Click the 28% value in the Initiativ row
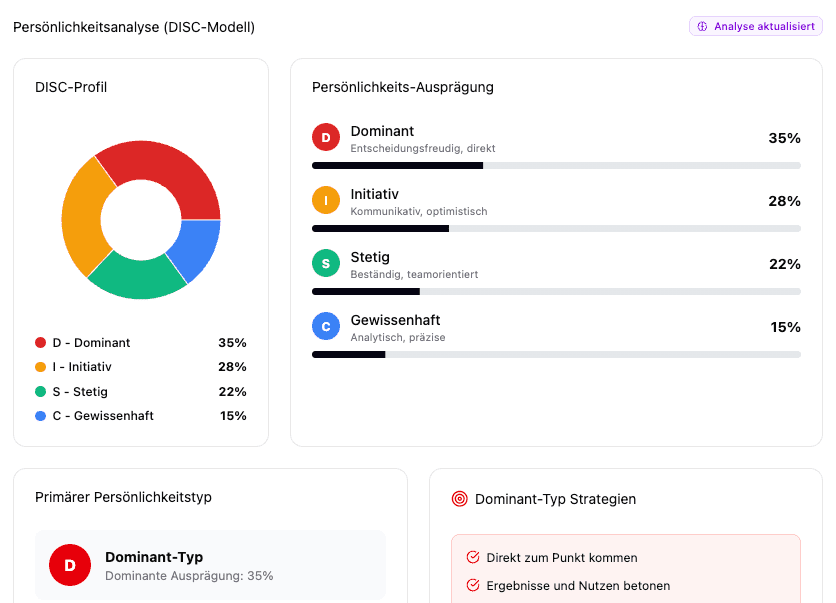This screenshot has height=603, width=836. coord(784,201)
